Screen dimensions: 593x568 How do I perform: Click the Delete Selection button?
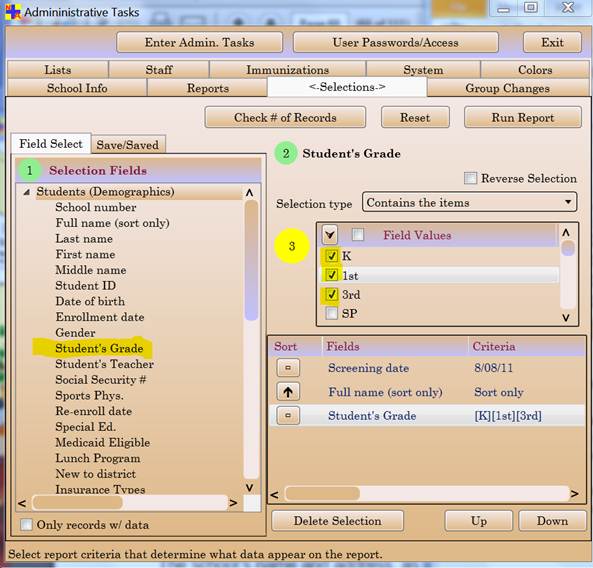point(337,521)
